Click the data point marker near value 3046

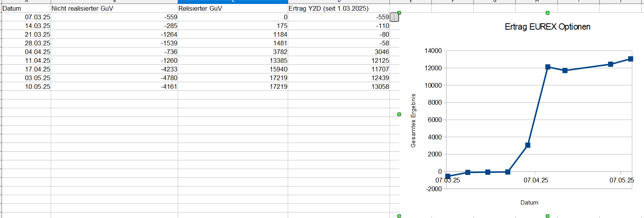[528, 145]
